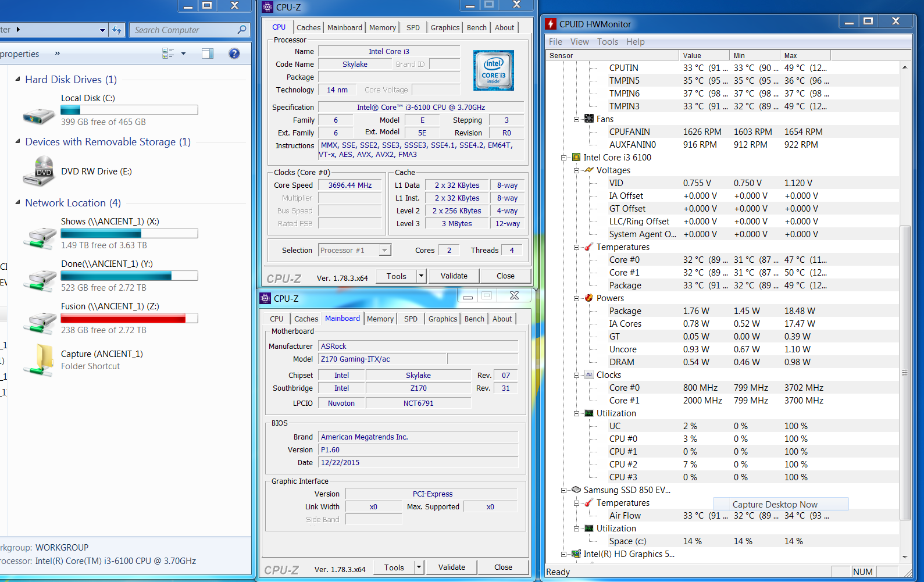Click the Intel Core i3 inside logo
The width and height of the screenshot is (924, 582).
click(x=494, y=70)
